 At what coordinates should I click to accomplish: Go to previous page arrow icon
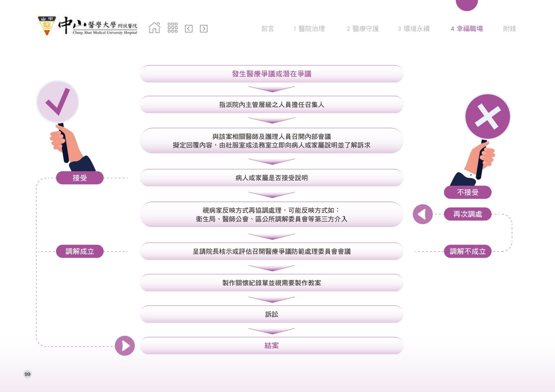coord(189,29)
